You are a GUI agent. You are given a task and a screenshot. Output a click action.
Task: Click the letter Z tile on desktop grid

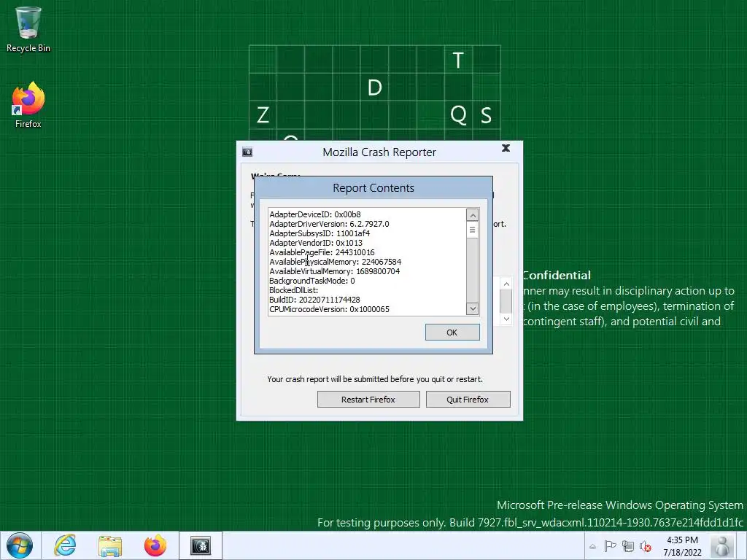pos(263,114)
